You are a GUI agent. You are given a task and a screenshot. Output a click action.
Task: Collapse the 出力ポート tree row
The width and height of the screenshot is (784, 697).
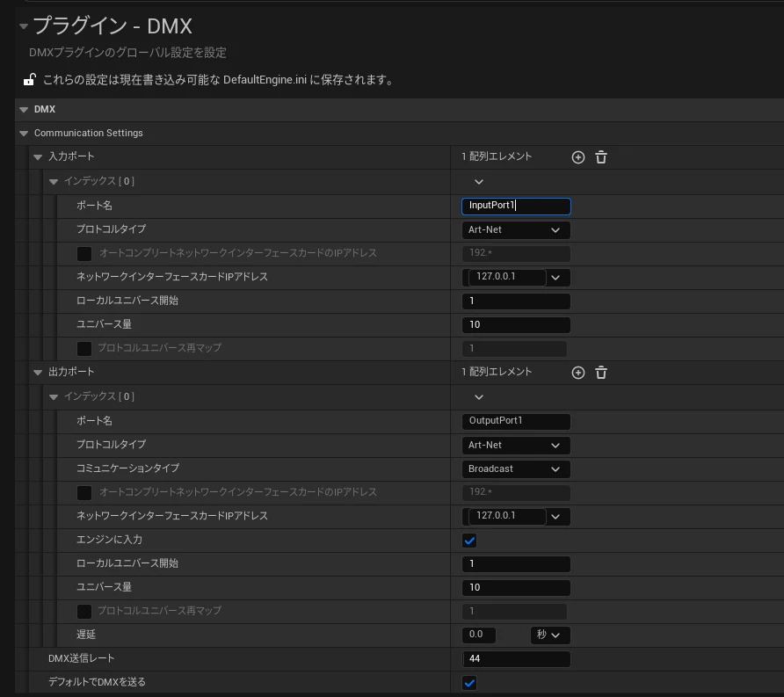38,372
